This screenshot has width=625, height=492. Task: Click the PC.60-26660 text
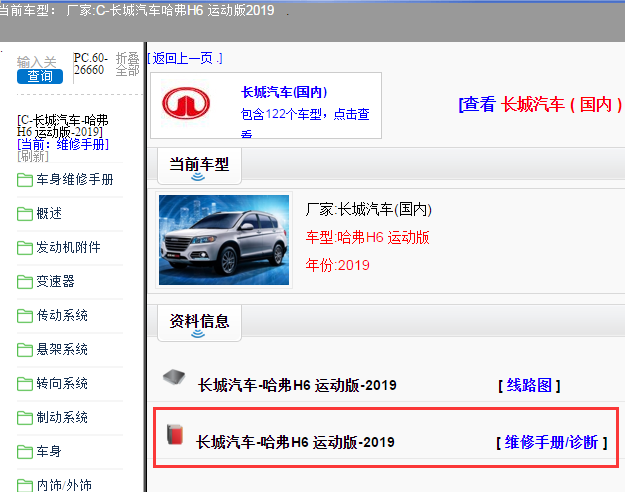[x=91, y=64]
